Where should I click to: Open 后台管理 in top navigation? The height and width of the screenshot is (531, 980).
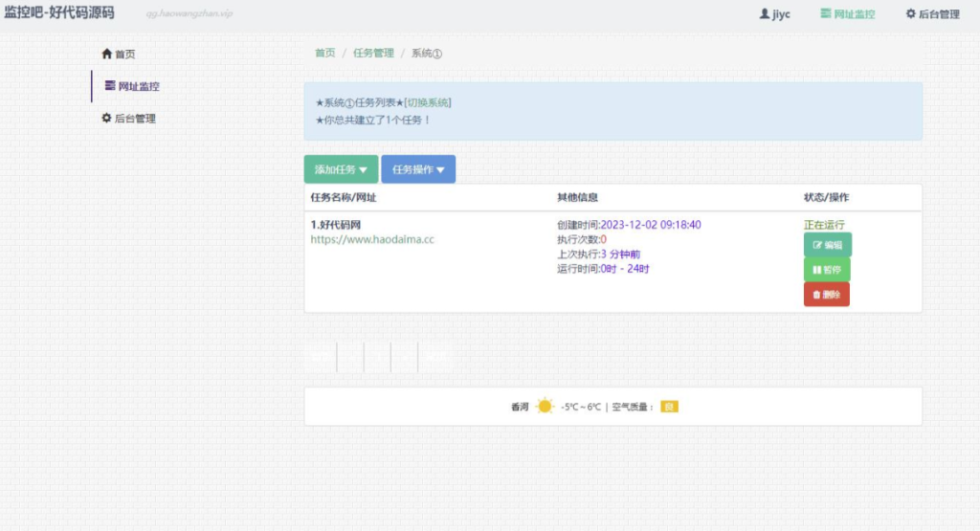point(932,13)
